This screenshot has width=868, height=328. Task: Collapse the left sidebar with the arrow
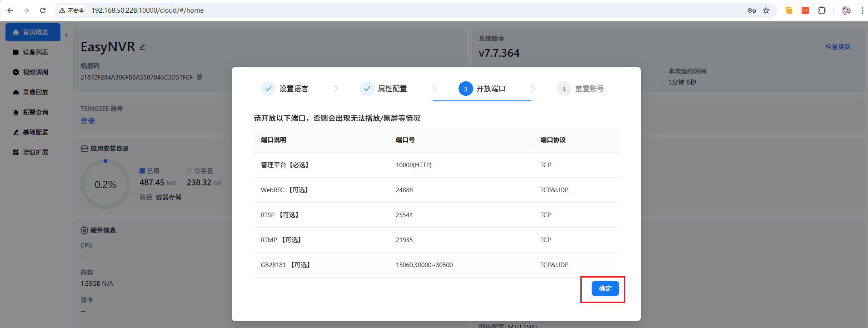(66, 35)
